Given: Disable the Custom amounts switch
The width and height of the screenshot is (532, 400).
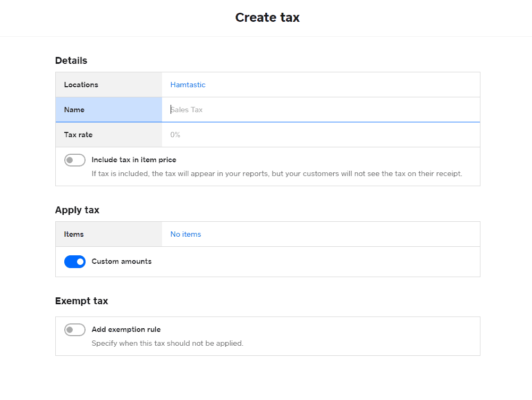Looking at the screenshot, I should [x=75, y=261].
